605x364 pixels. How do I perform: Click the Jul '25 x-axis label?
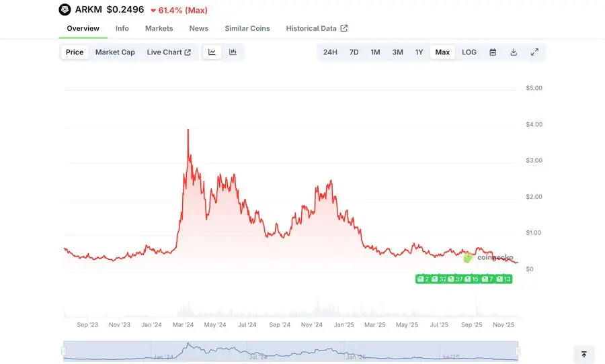pyautogui.click(x=439, y=324)
